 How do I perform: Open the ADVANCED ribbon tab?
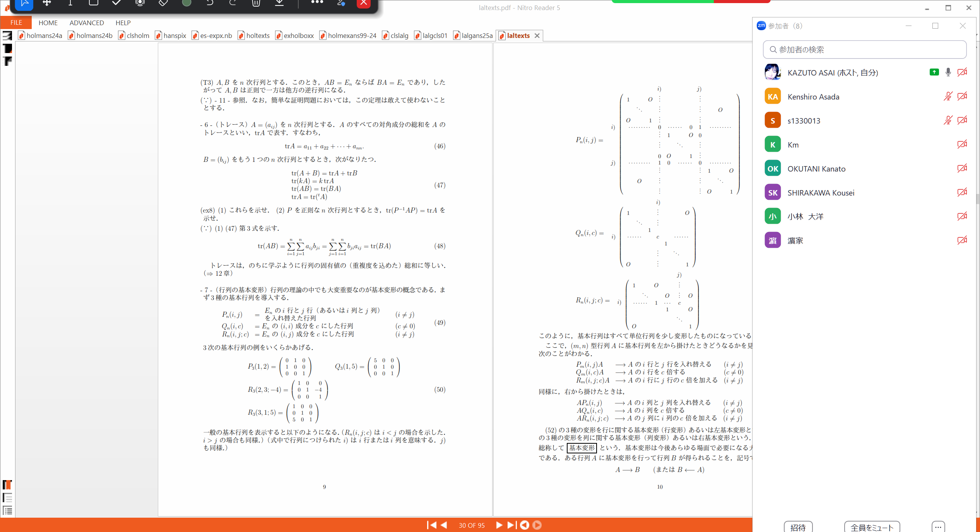pos(87,23)
